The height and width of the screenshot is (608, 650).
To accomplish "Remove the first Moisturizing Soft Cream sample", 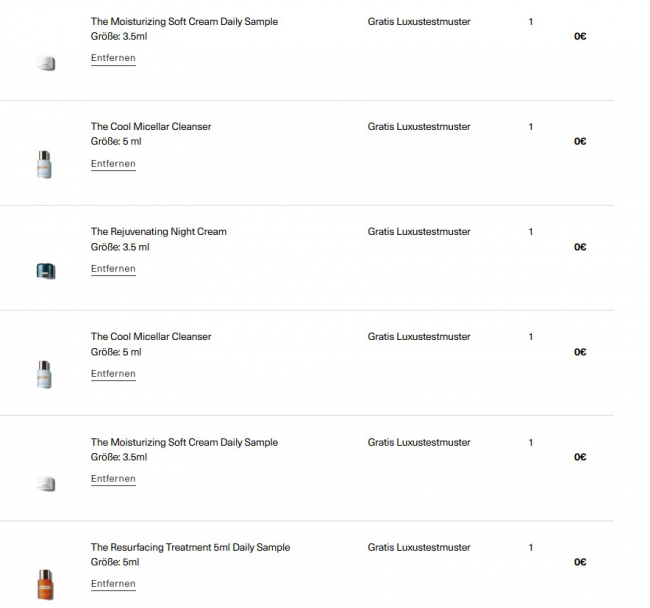I will click(113, 58).
